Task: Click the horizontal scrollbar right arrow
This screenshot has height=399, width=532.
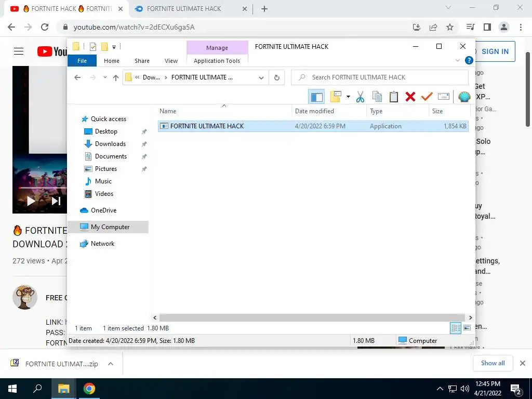Action: pyautogui.click(x=470, y=318)
